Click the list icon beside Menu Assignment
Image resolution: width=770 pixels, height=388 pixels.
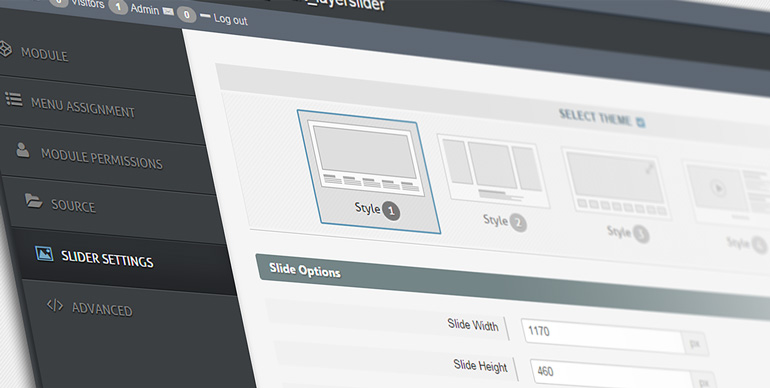point(14,100)
